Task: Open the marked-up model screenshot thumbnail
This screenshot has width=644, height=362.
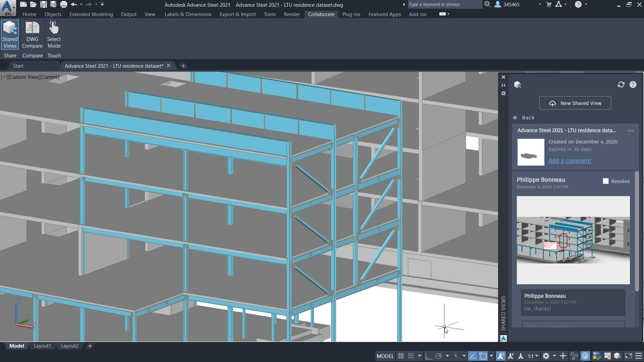Action: tap(573, 240)
